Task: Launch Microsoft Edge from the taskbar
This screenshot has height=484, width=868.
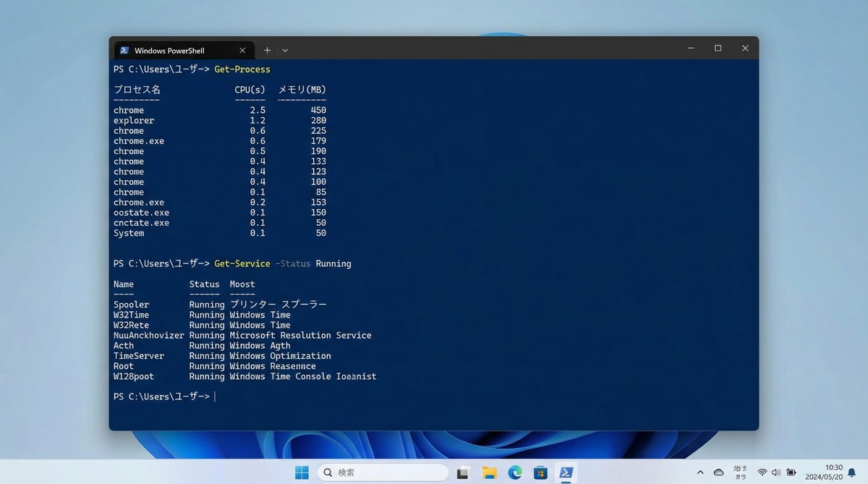Action: [515, 472]
